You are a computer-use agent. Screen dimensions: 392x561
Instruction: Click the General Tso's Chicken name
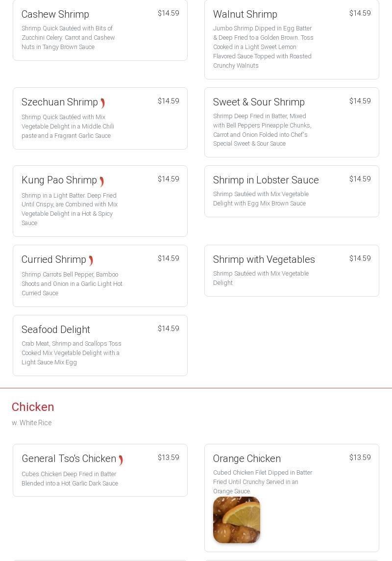[x=69, y=459]
